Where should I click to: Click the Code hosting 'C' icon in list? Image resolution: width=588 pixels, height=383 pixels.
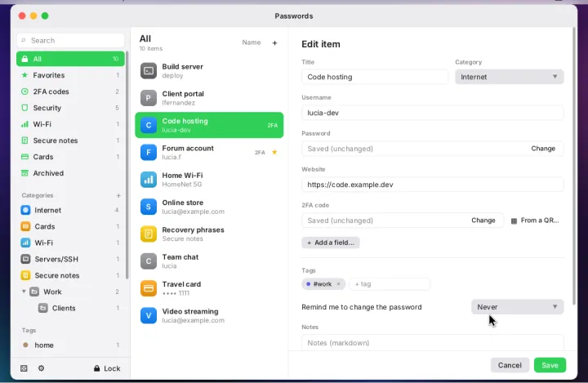tap(149, 125)
